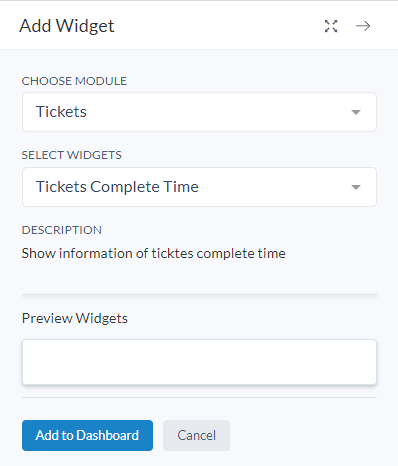Select the word Tickets in module field

point(61,112)
